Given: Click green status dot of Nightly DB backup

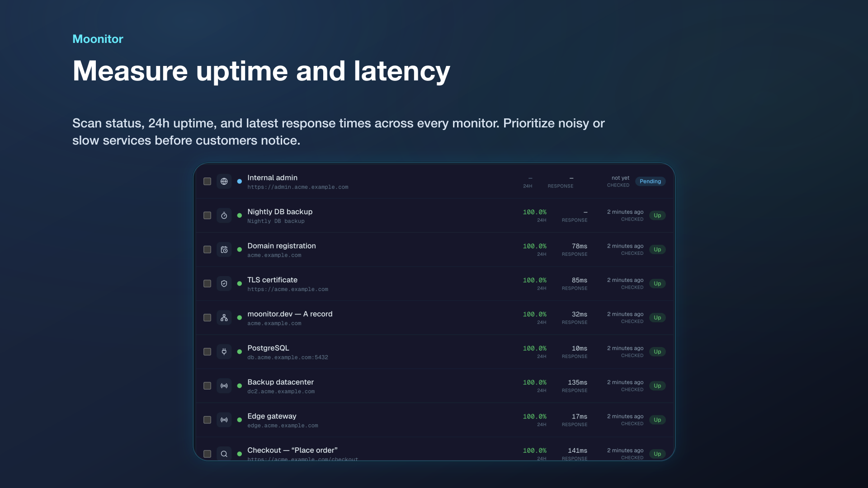Looking at the screenshot, I should [240, 216].
